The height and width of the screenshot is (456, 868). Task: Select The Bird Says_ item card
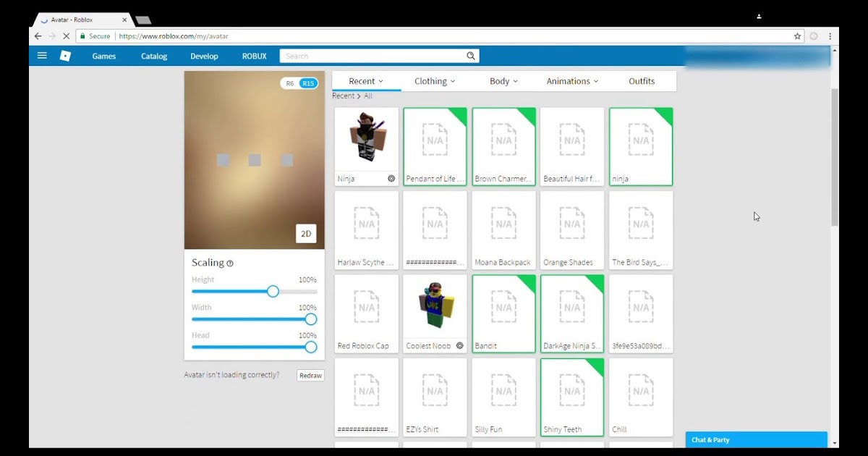(x=641, y=230)
